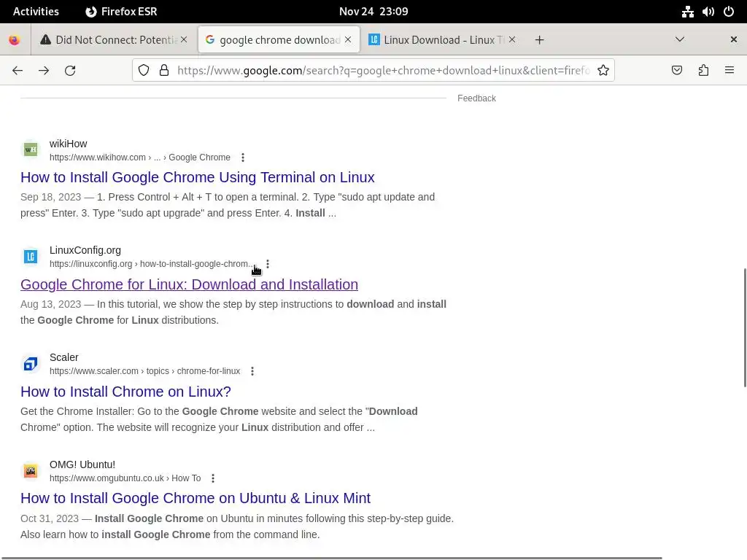Viewport: 747px width, 560px height.
Task: Open the Extensions puzzle icon
Action: (x=703, y=71)
